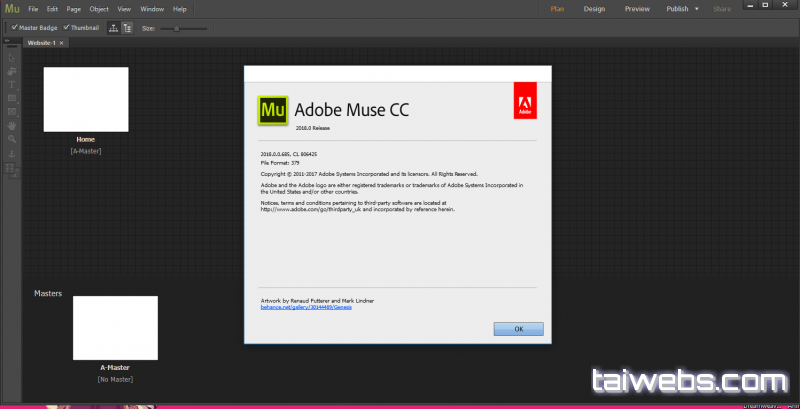Switch to horizontal sitemap layout icon
Screen dimensions: 800x409
[x=112, y=28]
